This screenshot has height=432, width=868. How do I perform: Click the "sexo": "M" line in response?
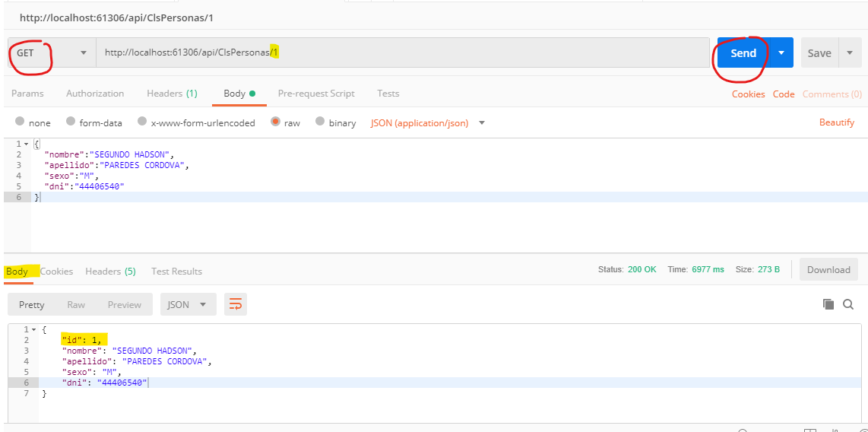pyautogui.click(x=90, y=372)
